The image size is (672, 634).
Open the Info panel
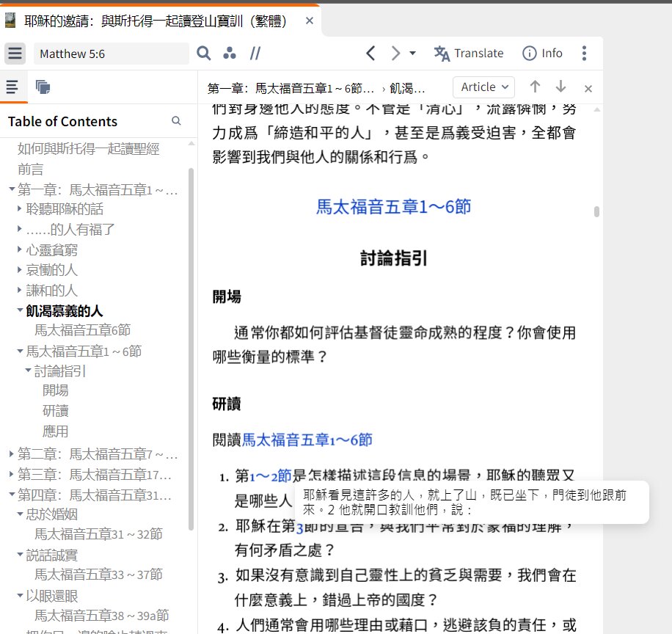point(542,54)
